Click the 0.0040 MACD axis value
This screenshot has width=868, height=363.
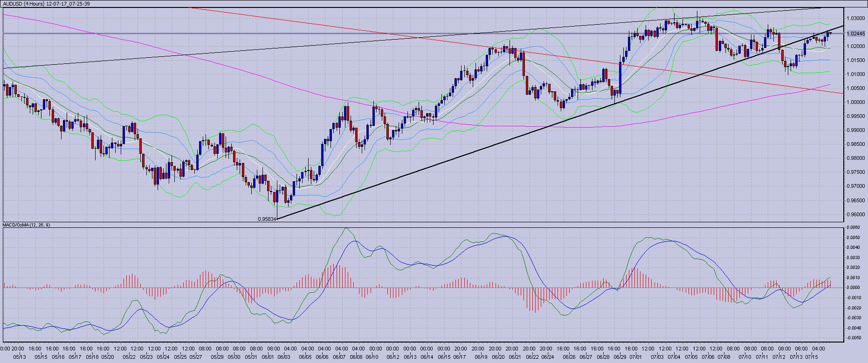point(853,247)
